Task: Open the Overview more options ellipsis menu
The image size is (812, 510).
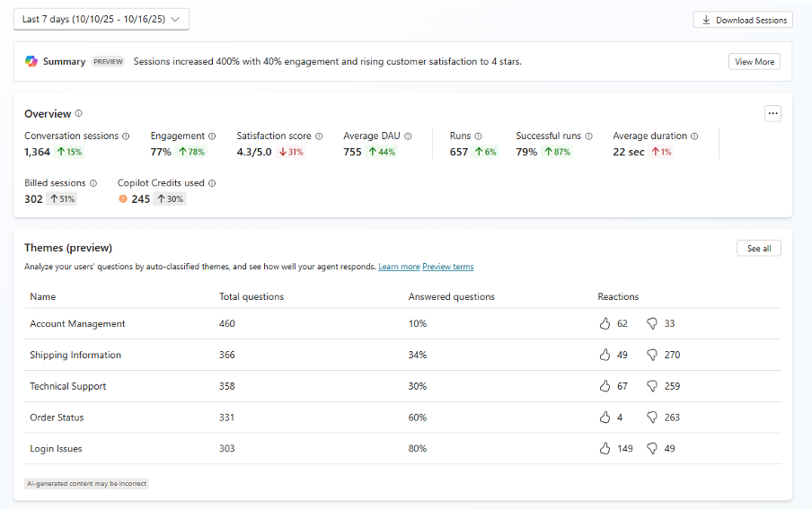Action: pyautogui.click(x=772, y=113)
